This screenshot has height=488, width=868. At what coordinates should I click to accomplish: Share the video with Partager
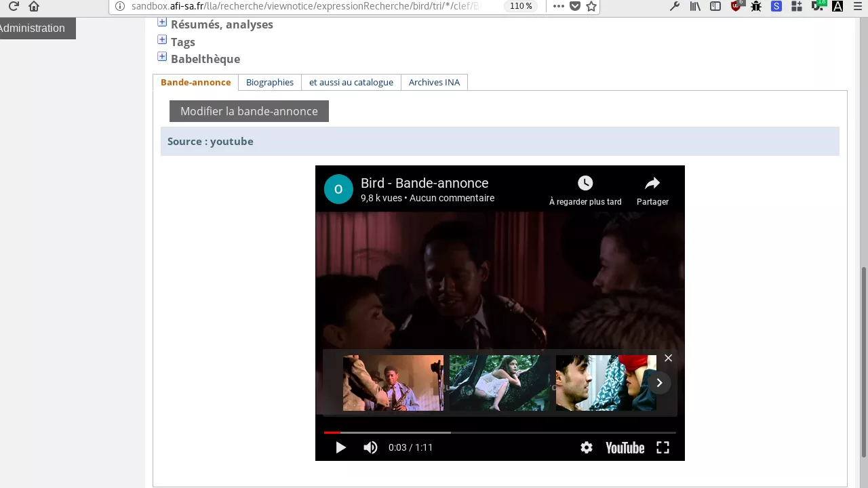tap(652, 190)
